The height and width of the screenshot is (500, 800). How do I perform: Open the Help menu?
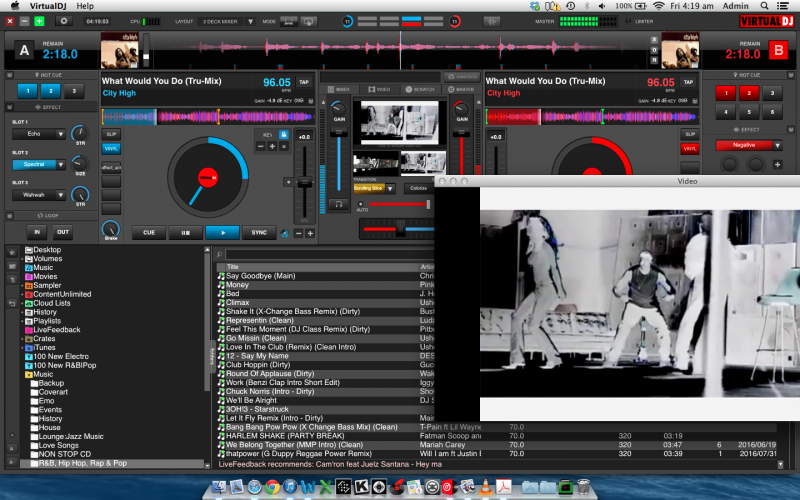tap(85, 6)
